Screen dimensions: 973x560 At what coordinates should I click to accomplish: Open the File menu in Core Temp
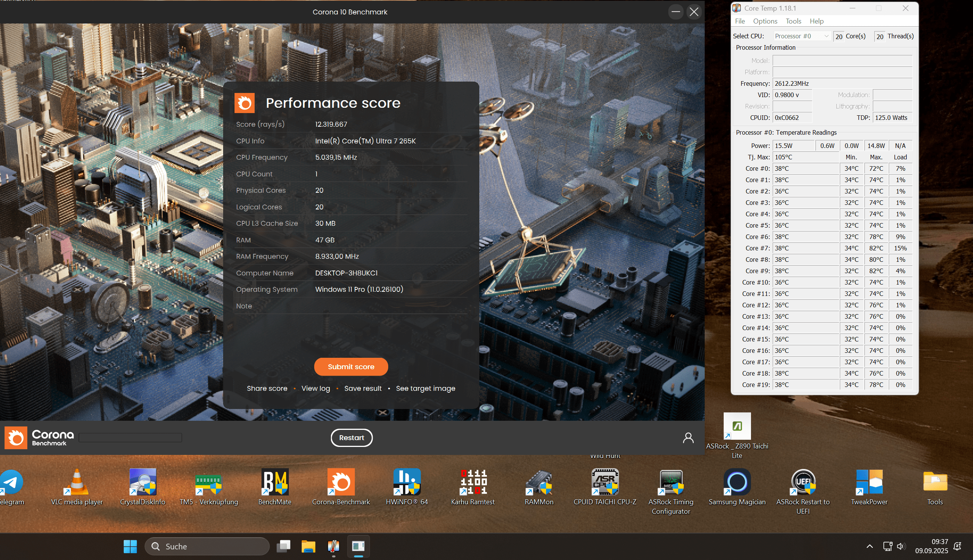pos(740,21)
